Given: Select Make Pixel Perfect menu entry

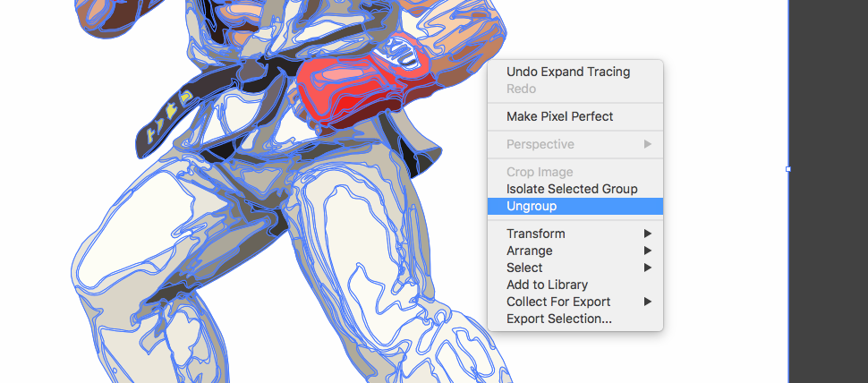Looking at the screenshot, I should [574, 117].
